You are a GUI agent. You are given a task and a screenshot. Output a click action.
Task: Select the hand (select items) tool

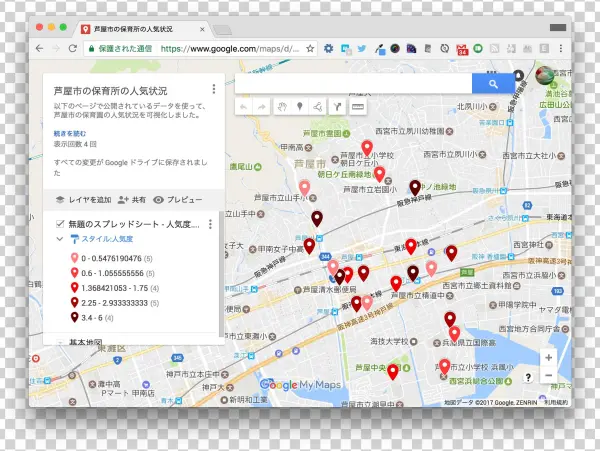pos(282,107)
